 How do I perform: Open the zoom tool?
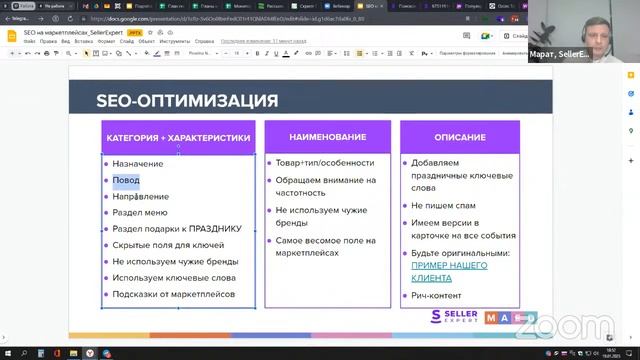pos(69,53)
